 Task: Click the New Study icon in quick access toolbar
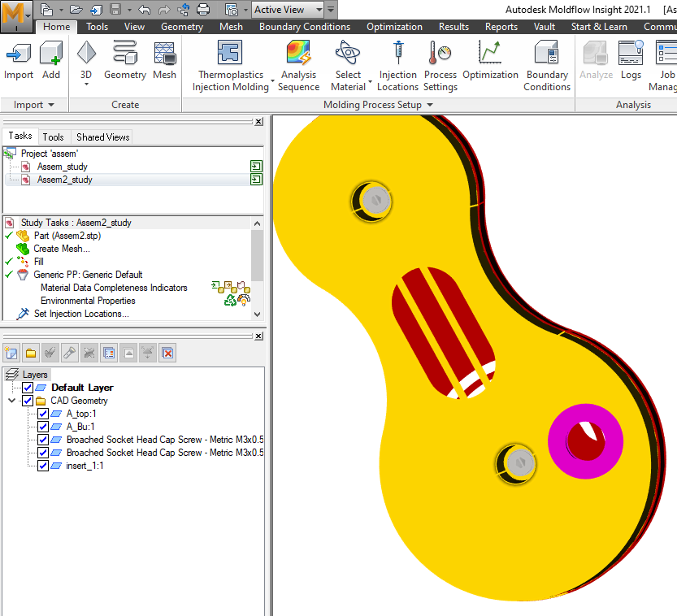tap(46, 10)
